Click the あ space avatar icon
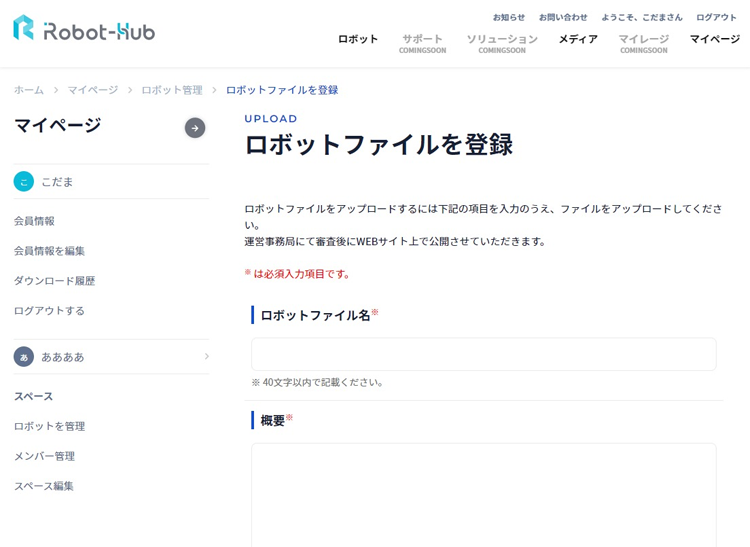Screen dimensions: 750x547 (24, 357)
